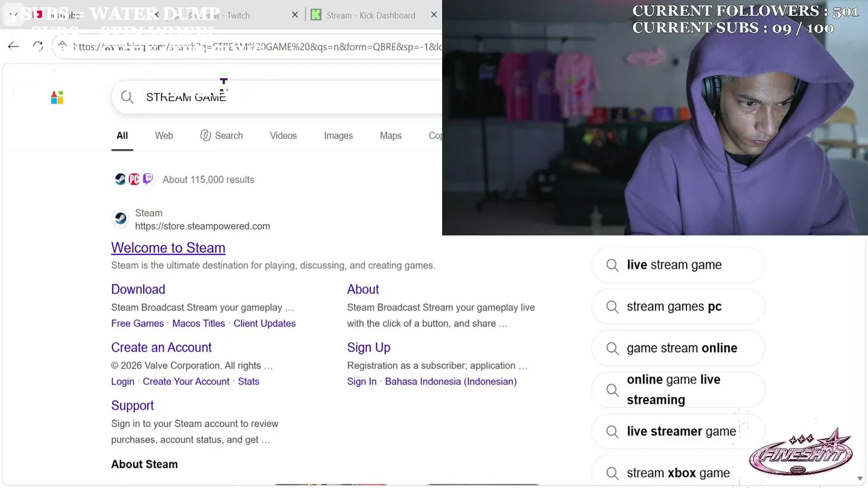Click the 'stream xbox game' suggestion
The height and width of the screenshot is (488, 868).
pos(678,473)
